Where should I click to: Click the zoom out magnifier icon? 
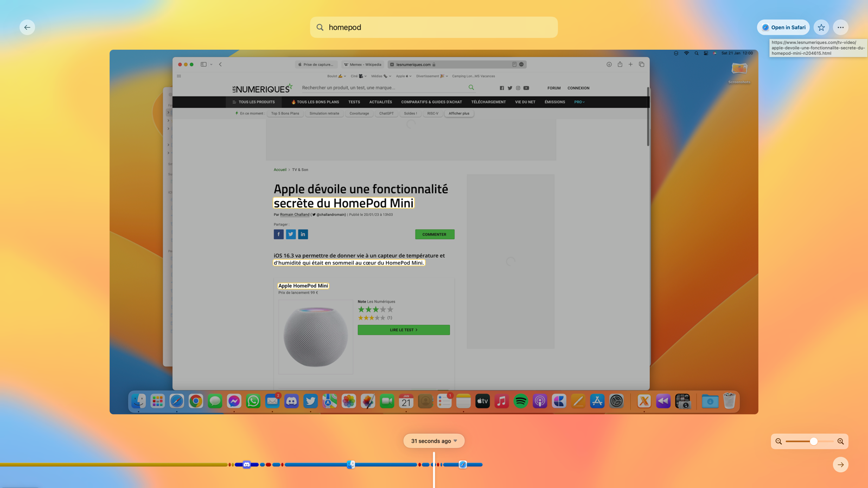tap(778, 441)
